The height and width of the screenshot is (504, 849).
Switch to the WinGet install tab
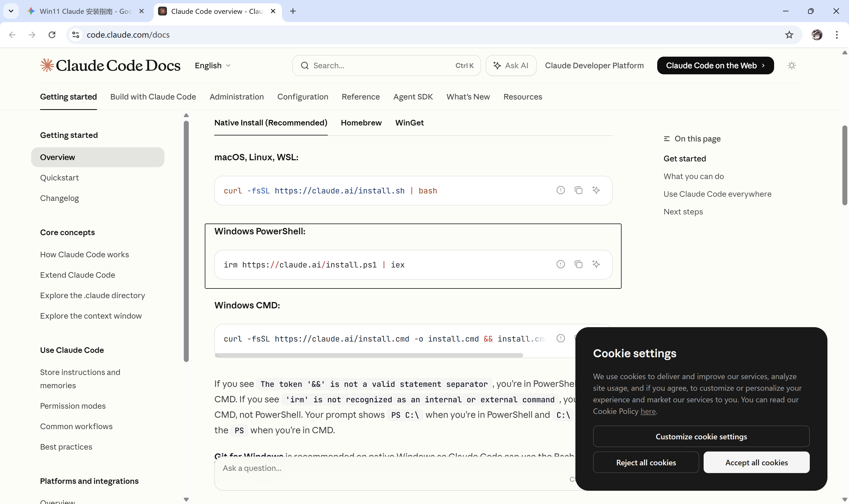[x=409, y=123]
